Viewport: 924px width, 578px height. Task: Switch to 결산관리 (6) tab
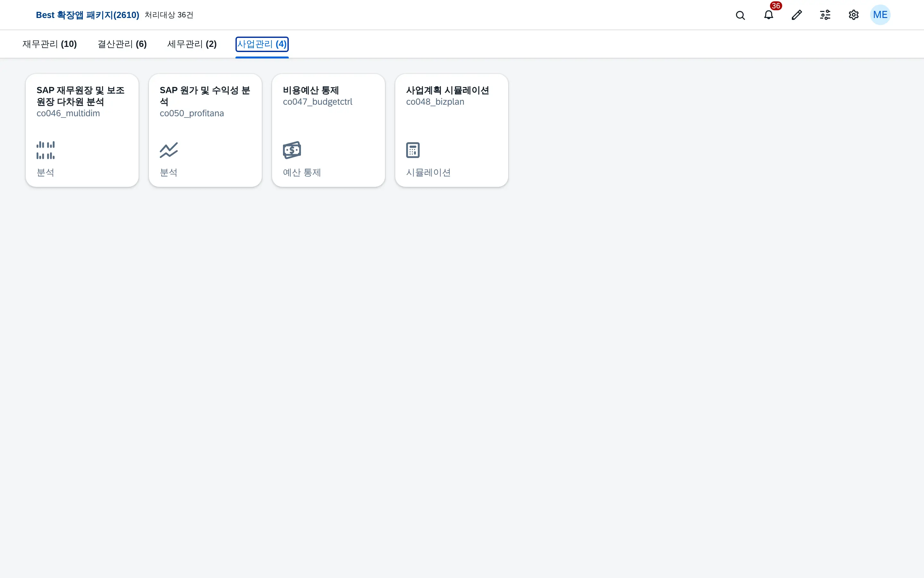[122, 44]
